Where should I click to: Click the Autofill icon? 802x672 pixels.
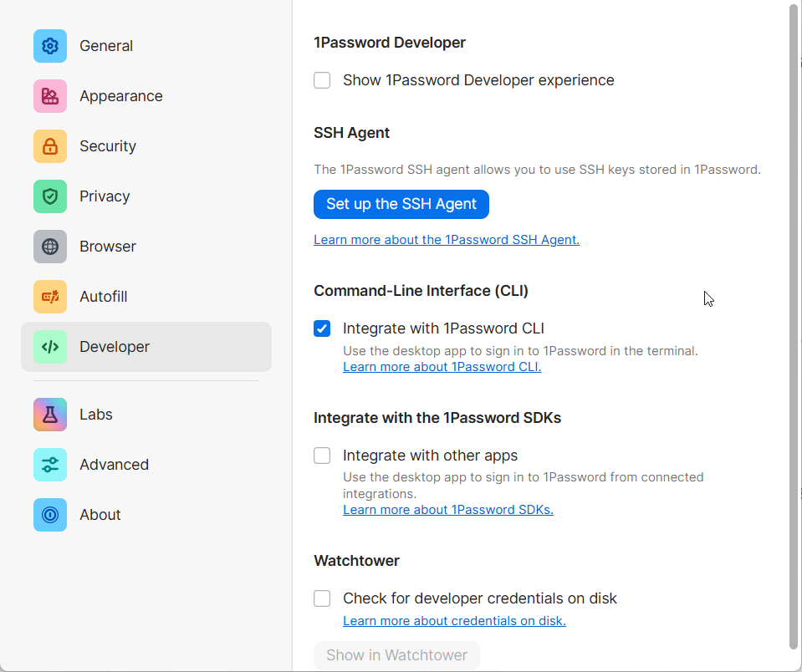click(50, 297)
